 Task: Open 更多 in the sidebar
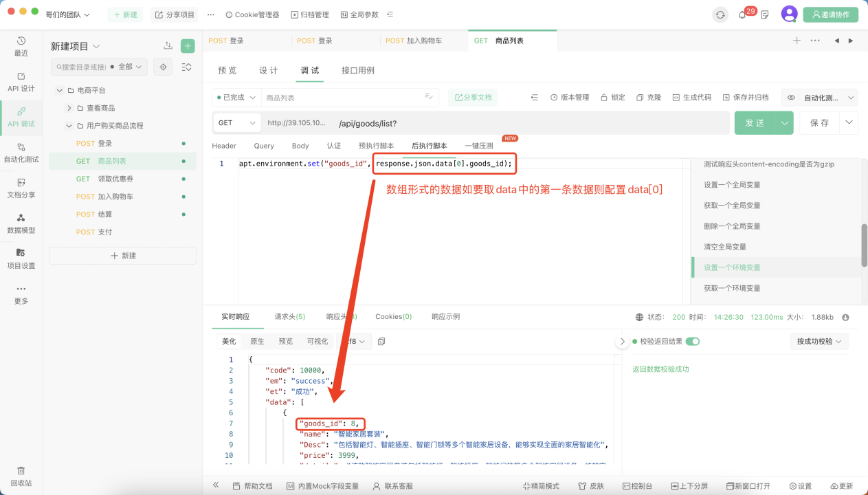21,294
